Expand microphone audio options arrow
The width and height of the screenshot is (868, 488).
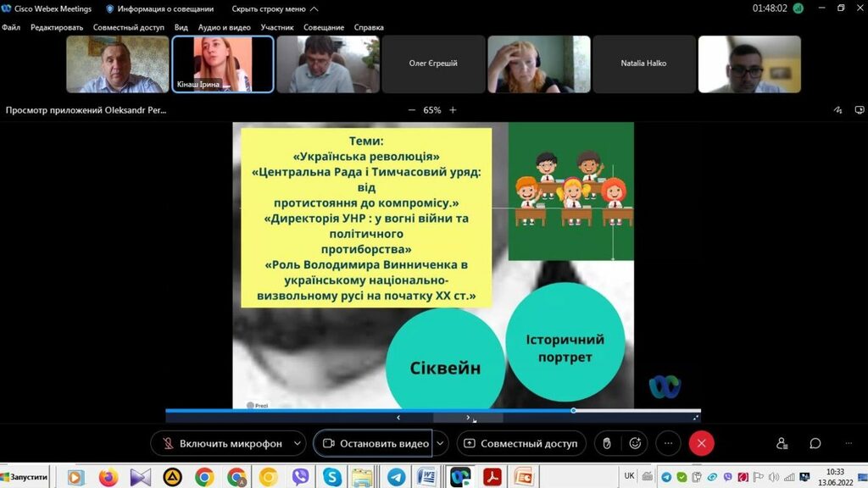[297, 443]
